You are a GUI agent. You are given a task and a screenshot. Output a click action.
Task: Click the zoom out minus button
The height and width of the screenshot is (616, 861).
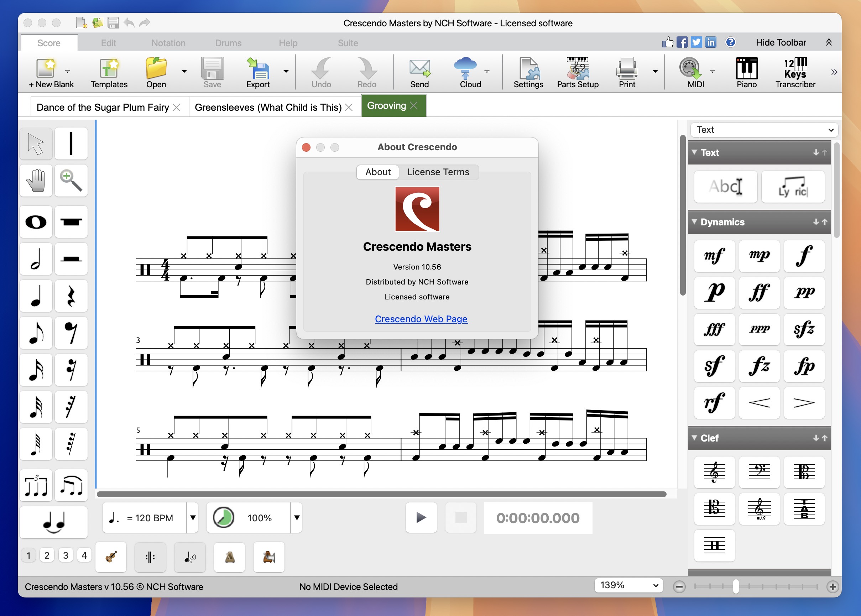coord(679,587)
